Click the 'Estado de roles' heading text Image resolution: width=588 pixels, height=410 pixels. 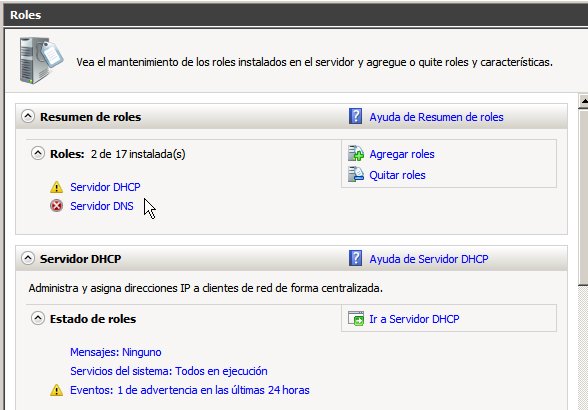(x=93, y=319)
